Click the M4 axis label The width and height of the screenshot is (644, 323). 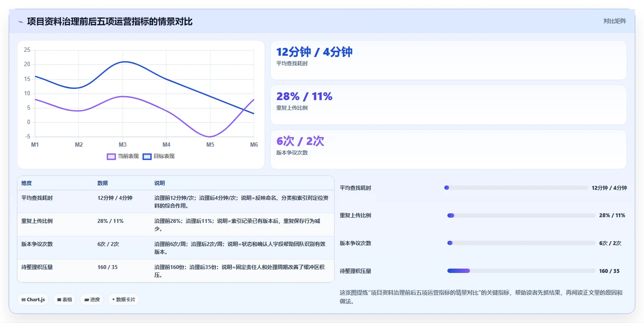pos(167,145)
